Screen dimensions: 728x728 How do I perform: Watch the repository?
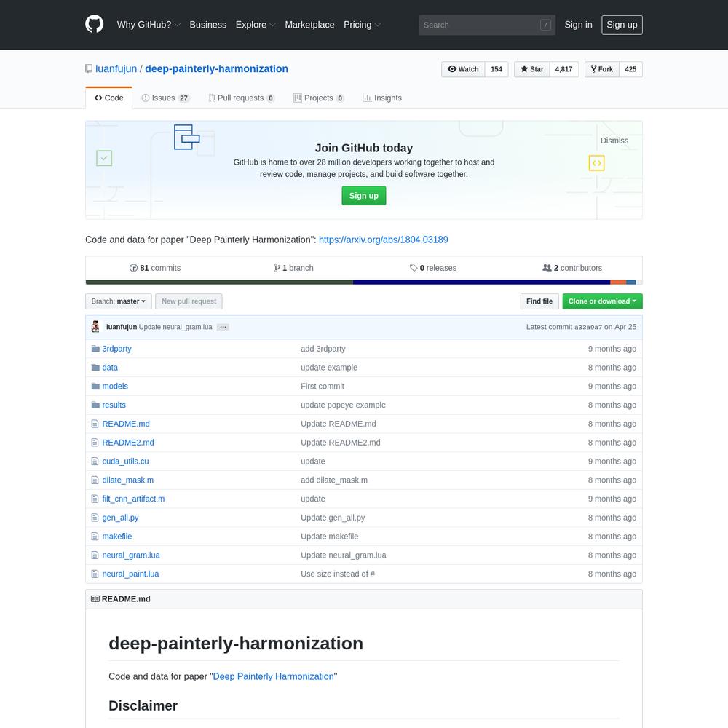(x=463, y=69)
